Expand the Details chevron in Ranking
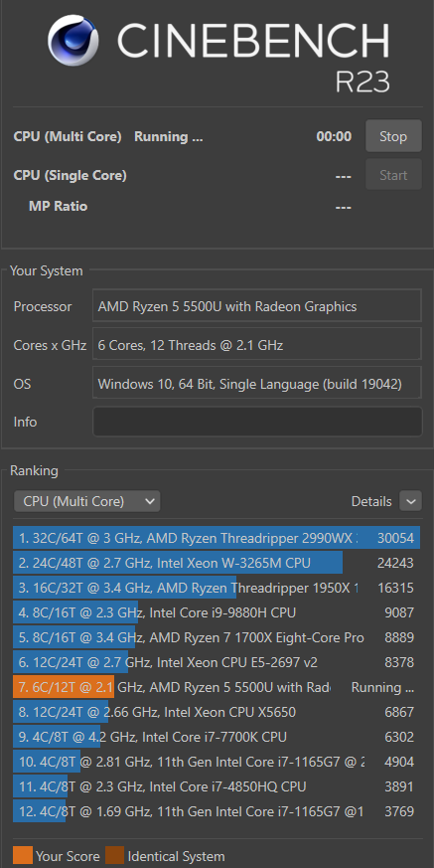 click(411, 501)
